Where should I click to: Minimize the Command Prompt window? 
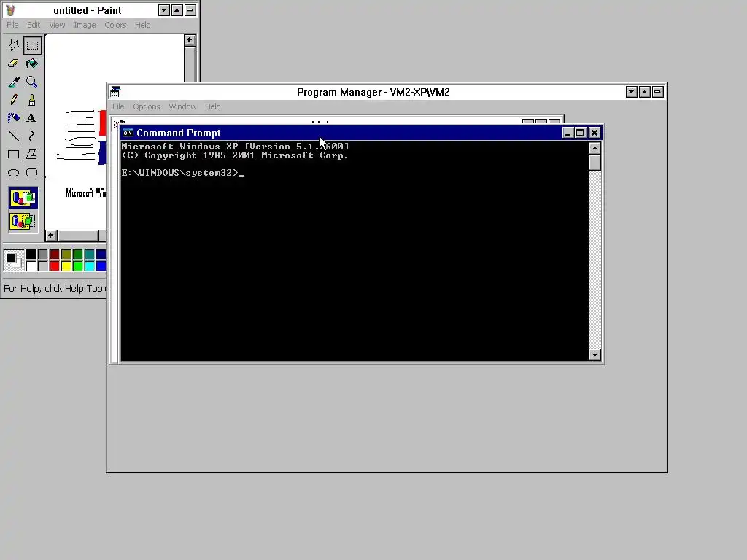point(568,133)
